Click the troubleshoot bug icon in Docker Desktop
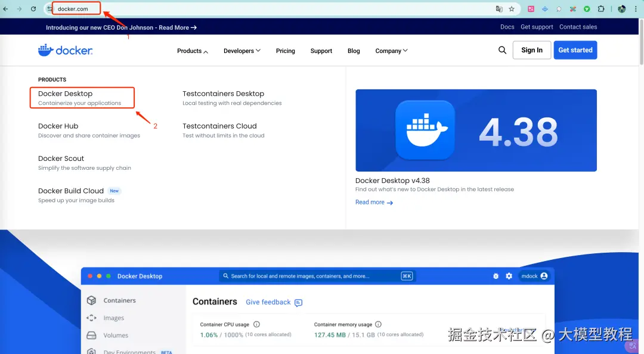The width and height of the screenshot is (644, 354). pyautogui.click(x=496, y=275)
